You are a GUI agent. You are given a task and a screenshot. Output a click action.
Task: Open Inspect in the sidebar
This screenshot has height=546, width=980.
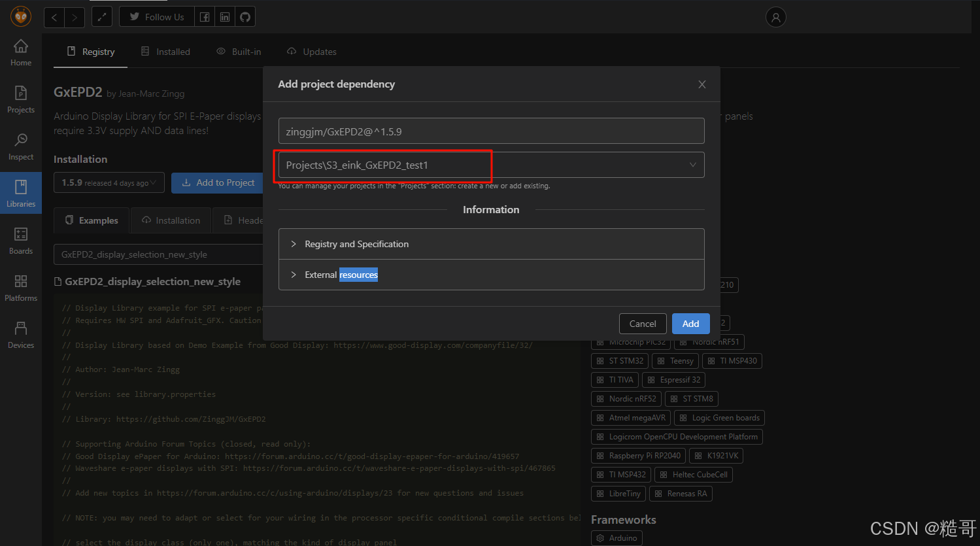(21, 147)
